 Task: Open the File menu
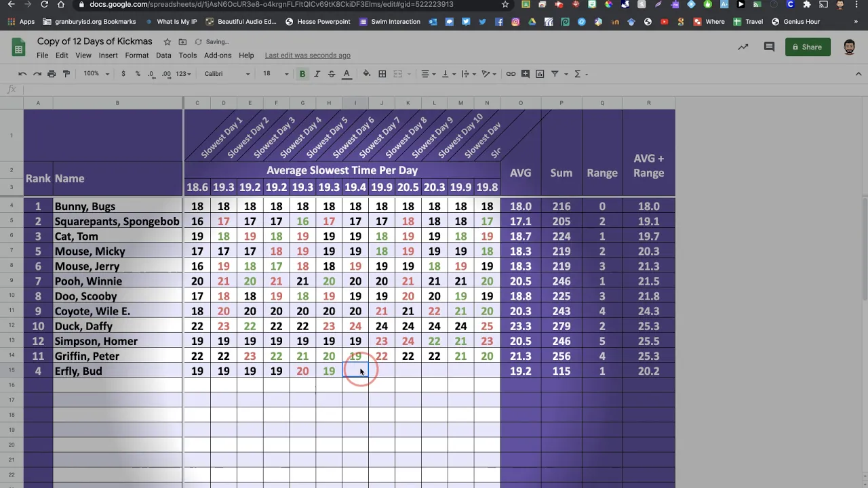tap(42, 56)
